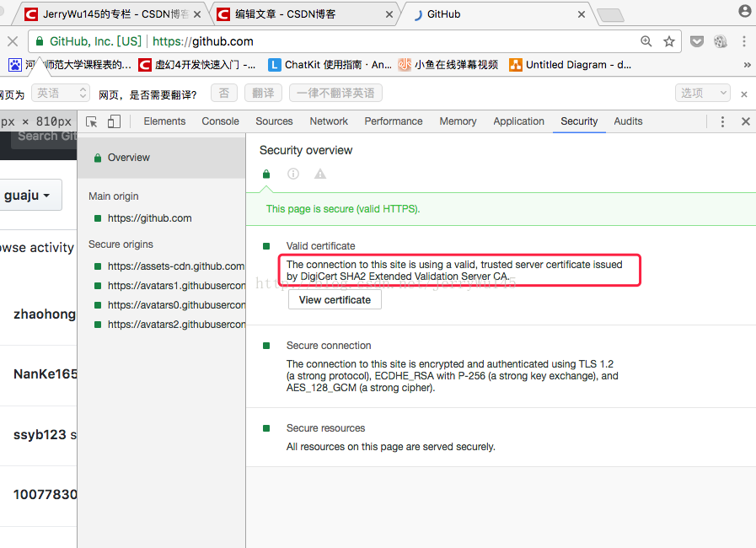Select main origin https://github.com
Viewport: 756px width, 548px height.
[x=149, y=218]
